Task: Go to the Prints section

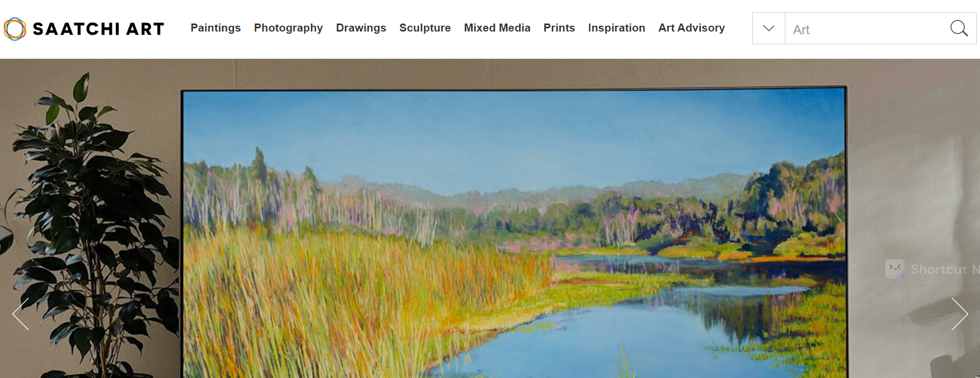Action: 559,28
